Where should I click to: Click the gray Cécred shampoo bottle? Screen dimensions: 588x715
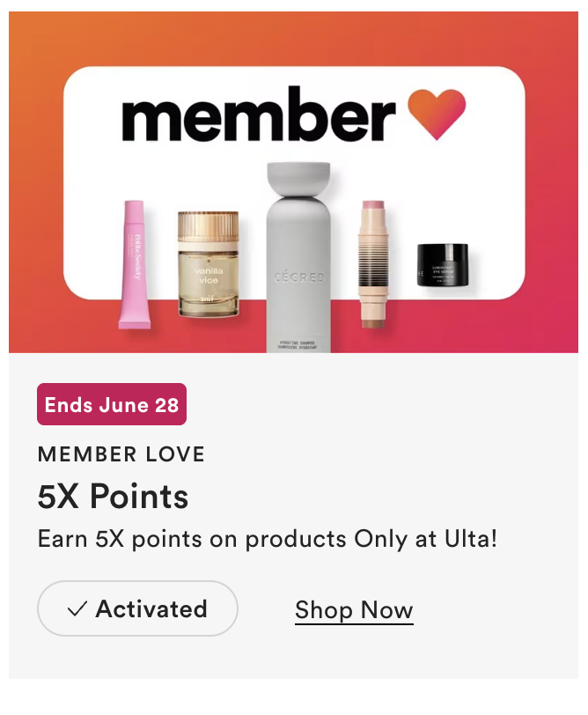298,257
